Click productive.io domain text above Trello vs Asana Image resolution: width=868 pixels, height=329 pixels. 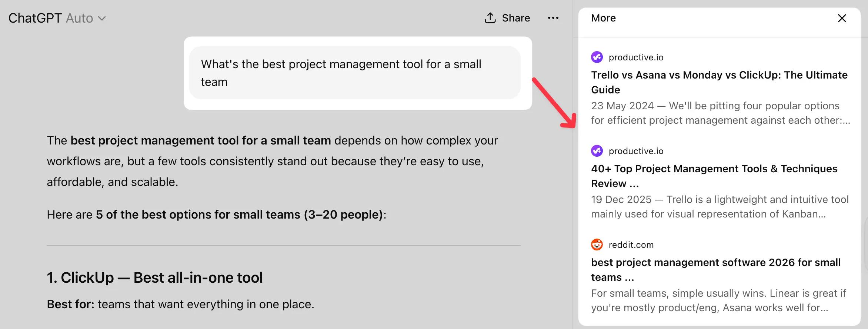click(x=636, y=57)
